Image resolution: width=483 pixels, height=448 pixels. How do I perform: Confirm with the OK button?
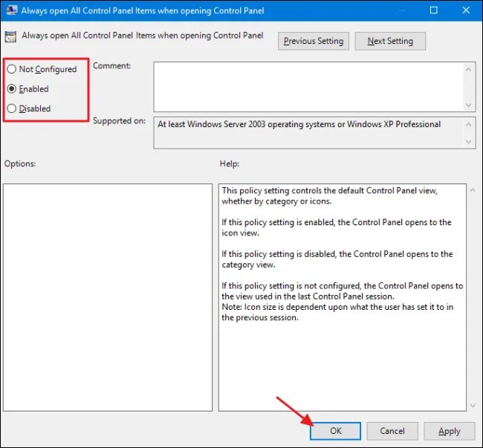[335, 431]
